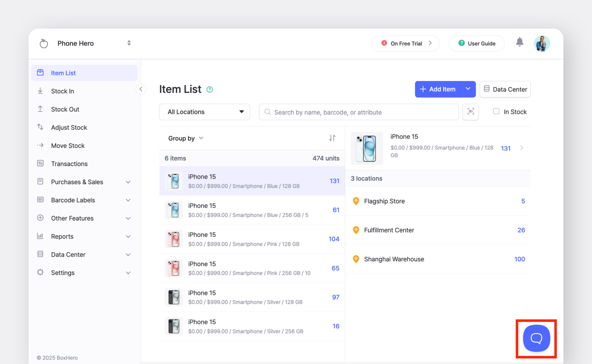Expand the Group by dropdown
This screenshot has height=364, width=592.
(186, 138)
